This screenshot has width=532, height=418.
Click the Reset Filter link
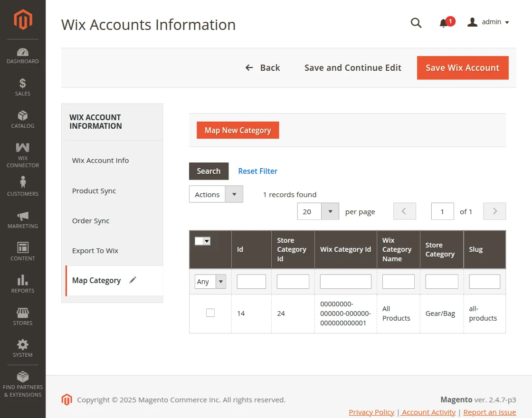coord(258,171)
